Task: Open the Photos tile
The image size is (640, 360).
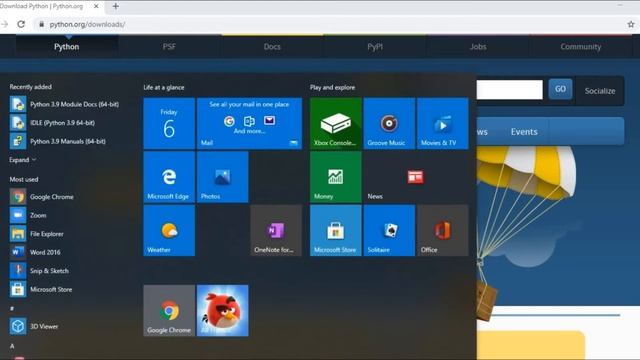Action: pos(222,177)
